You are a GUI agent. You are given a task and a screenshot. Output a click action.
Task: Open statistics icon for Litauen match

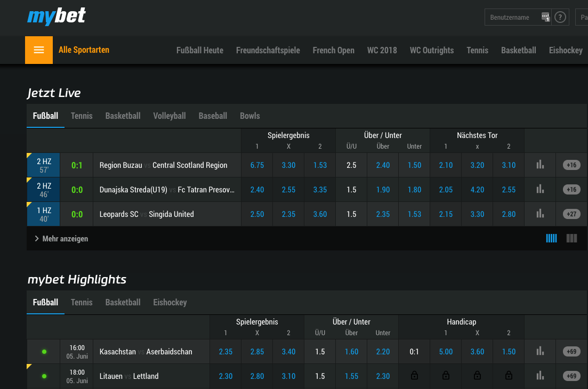[540, 376]
